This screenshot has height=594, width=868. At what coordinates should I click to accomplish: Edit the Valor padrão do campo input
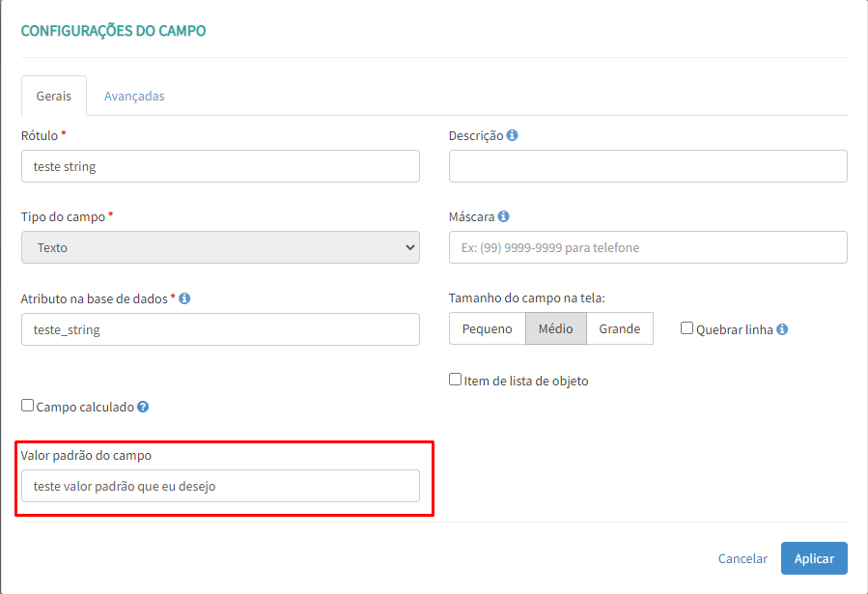220,486
